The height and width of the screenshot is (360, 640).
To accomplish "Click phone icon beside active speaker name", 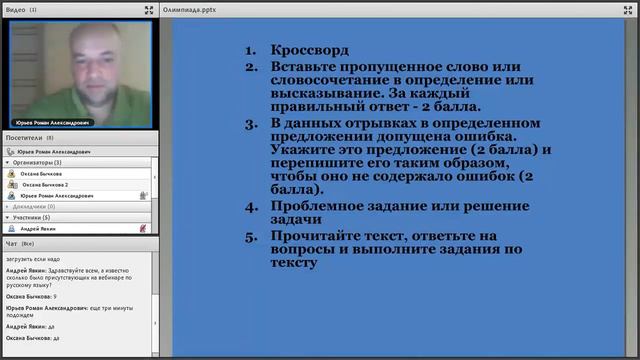I will pos(11,152).
